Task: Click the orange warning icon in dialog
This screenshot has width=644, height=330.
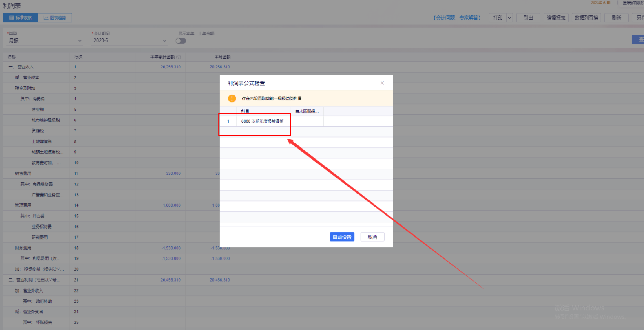Action: point(232,98)
